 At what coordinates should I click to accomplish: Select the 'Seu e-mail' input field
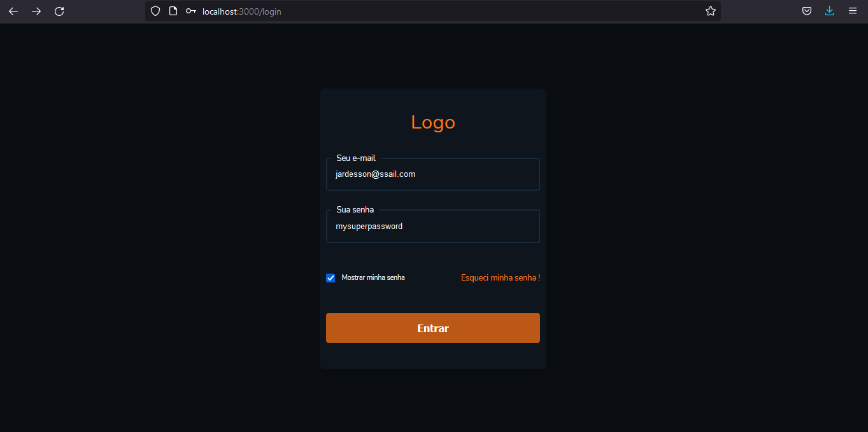click(432, 174)
